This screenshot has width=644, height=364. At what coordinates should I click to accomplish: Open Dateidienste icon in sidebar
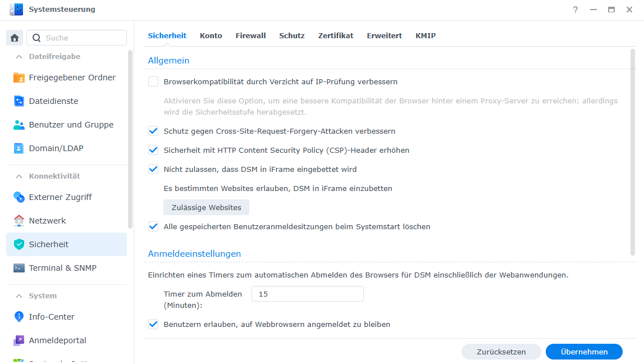coord(19,101)
